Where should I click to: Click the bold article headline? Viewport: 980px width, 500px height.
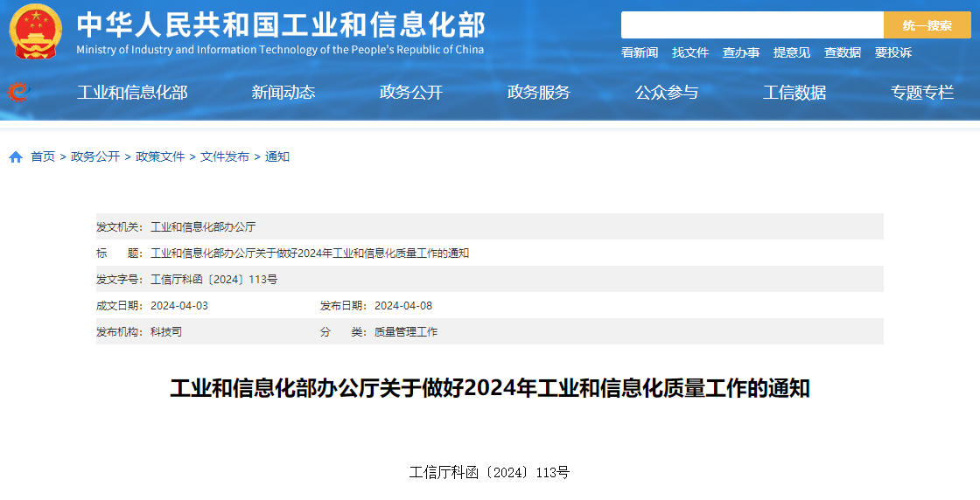[490, 388]
